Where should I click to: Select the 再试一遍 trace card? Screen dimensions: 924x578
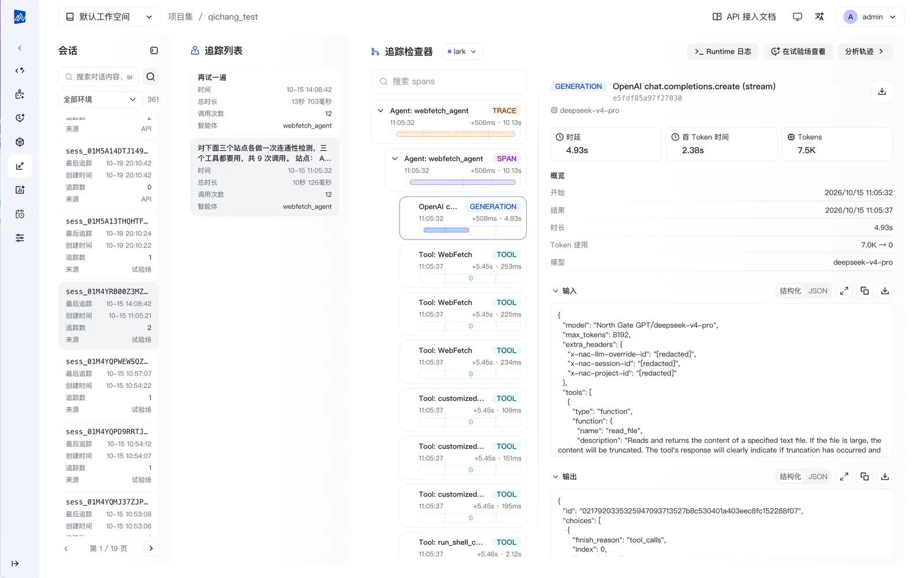tap(264, 102)
